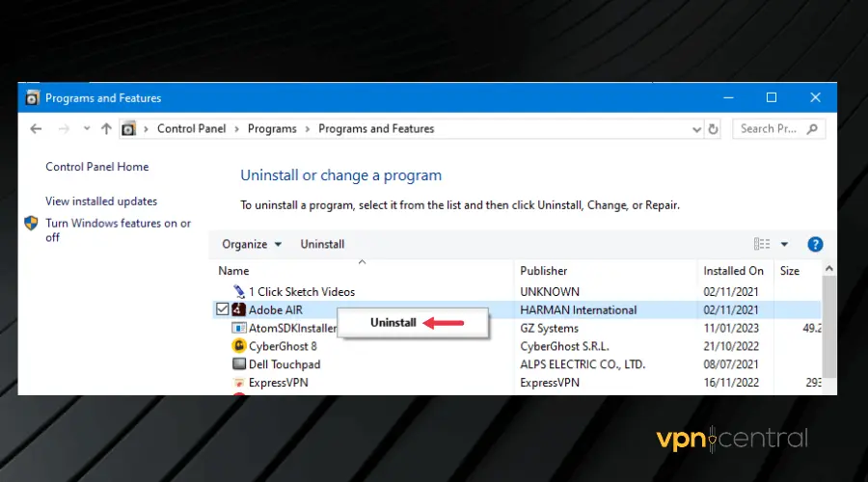
Task: Click the forward navigation arrow
Action: (x=65, y=129)
